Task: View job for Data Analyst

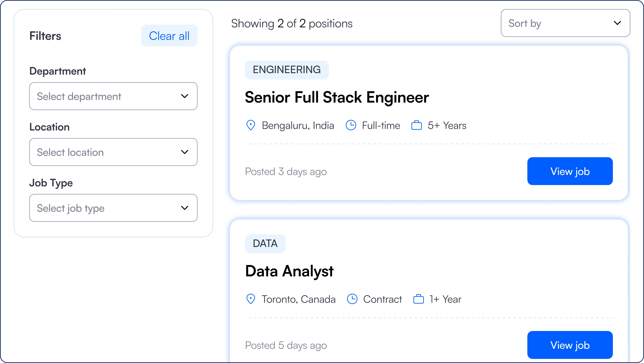Action: pos(570,345)
